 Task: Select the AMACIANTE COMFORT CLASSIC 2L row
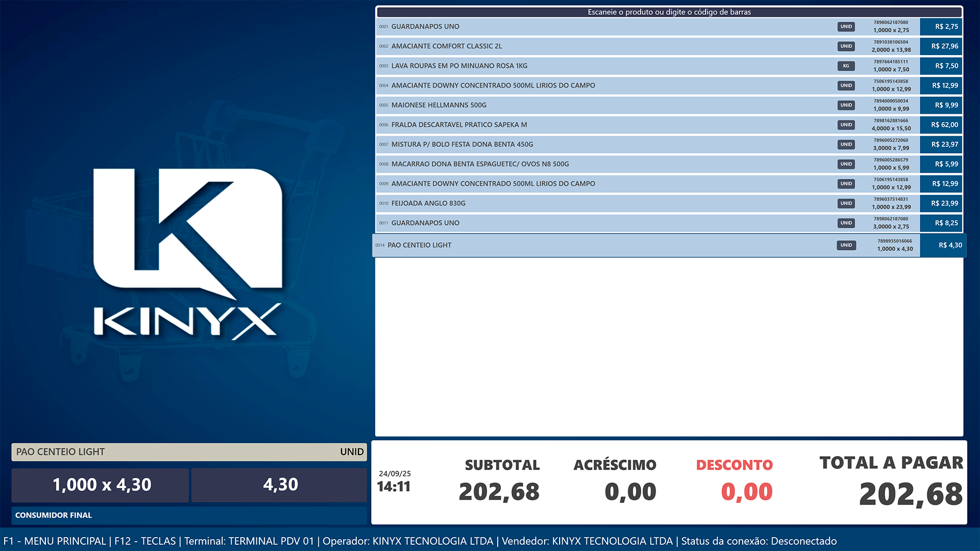pos(567,46)
